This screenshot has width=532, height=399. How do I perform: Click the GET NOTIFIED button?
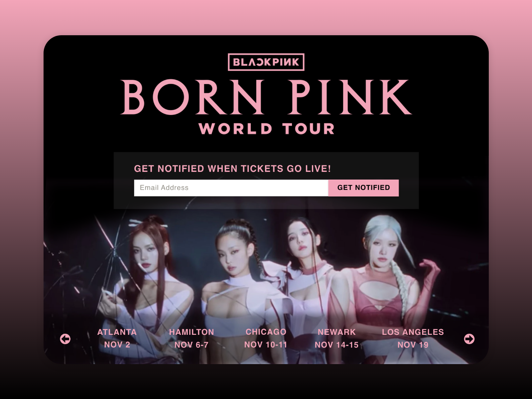(x=363, y=188)
